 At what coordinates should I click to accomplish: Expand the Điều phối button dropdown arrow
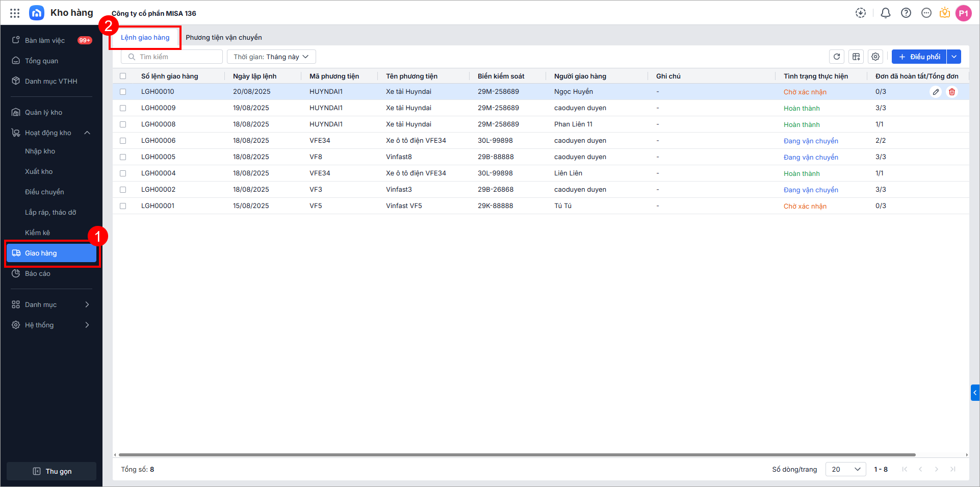[x=954, y=57]
